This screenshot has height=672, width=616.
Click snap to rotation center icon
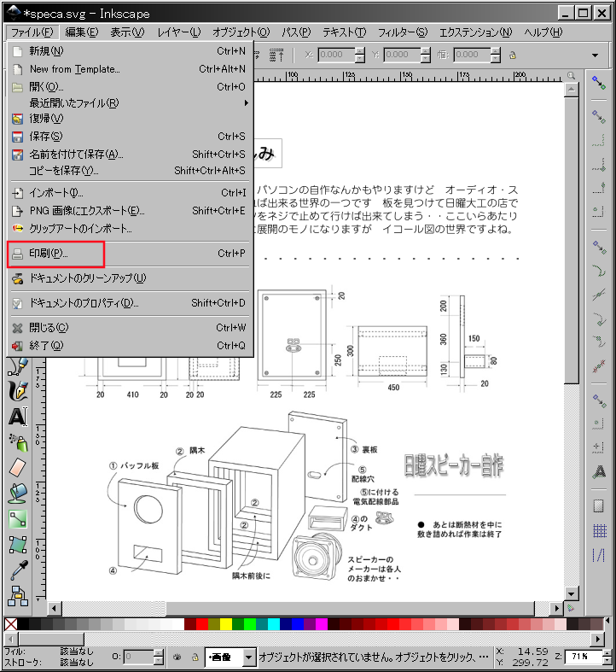(599, 447)
